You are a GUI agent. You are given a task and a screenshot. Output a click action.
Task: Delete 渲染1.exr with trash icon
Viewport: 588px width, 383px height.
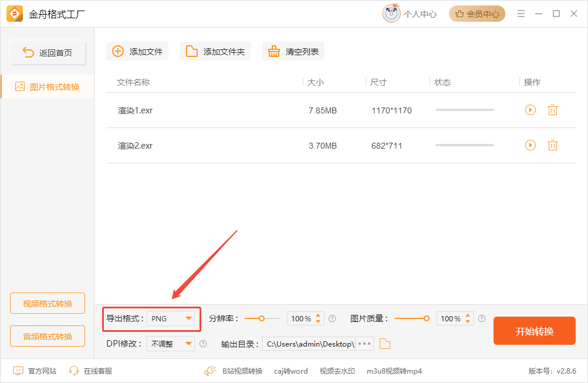click(x=553, y=110)
